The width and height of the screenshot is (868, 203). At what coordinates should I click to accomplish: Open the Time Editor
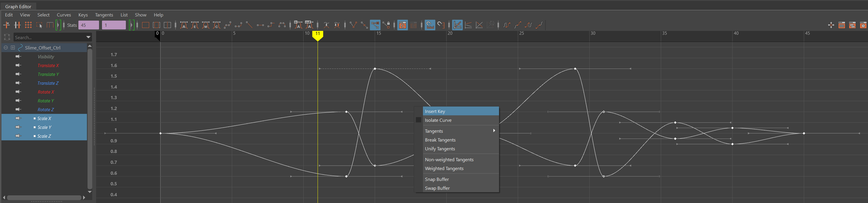coord(863,25)
